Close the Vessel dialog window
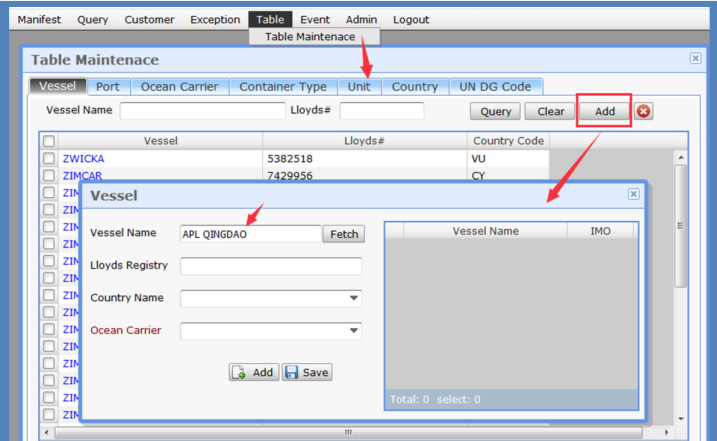Image resolution: width=717 pixels, height=441 pixels. [633, 195]
